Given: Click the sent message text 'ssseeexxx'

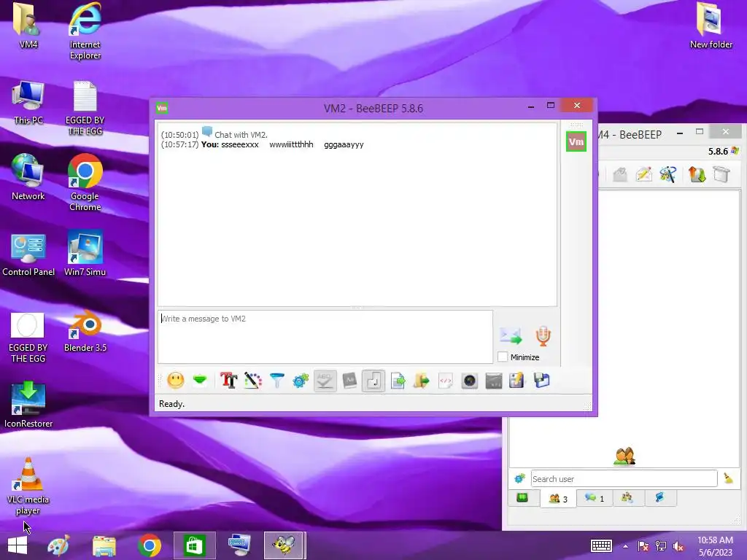Looking at the screenshot, I should coord(240,144).
